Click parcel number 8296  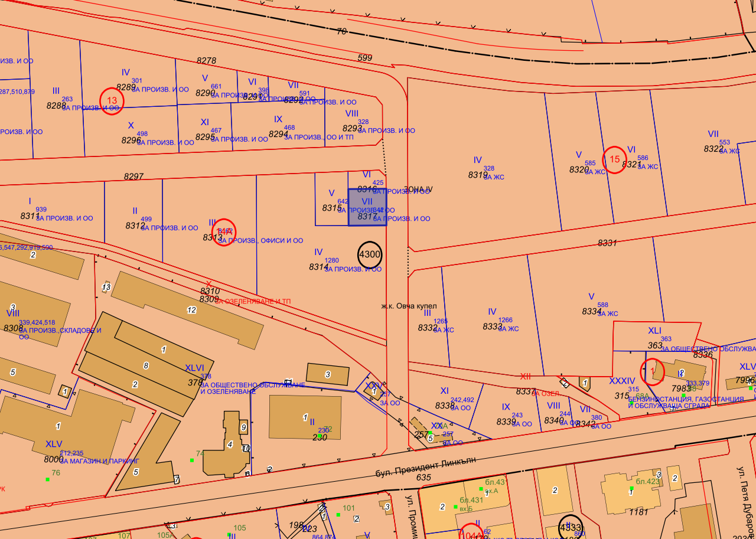click(131, 140)
